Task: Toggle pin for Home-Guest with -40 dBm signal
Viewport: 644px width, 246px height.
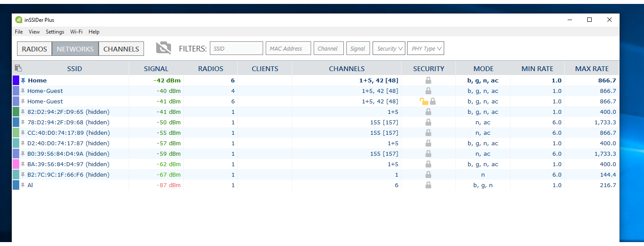Action: click(23, 91)
